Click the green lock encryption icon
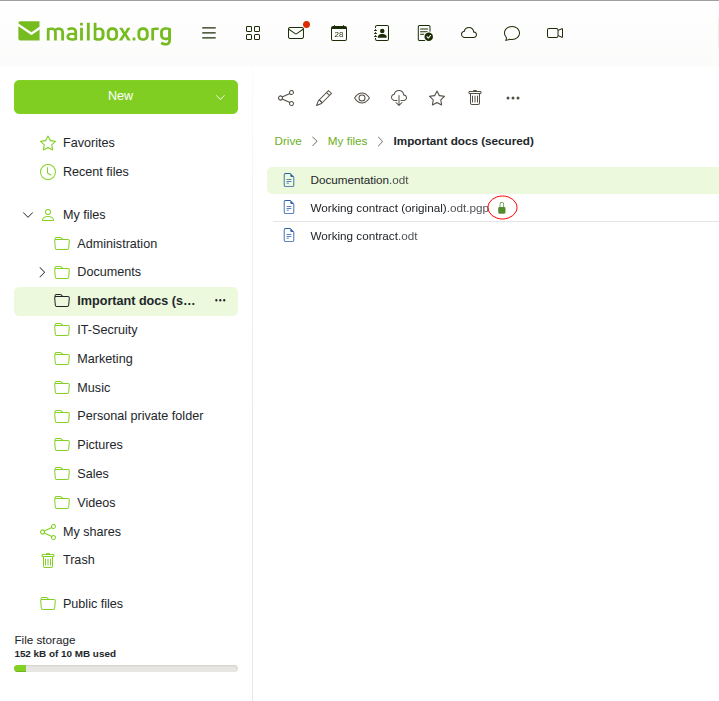 (502, 208)
